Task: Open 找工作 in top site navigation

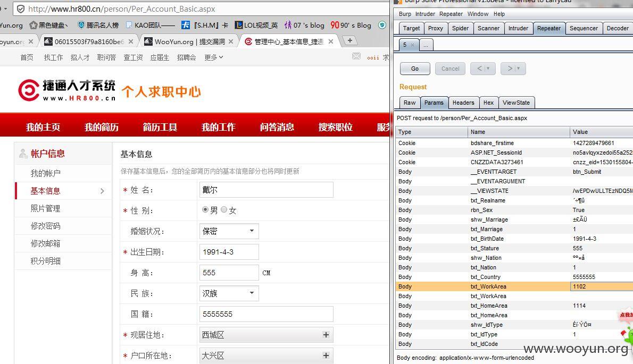Action: [x=53, y=57]
